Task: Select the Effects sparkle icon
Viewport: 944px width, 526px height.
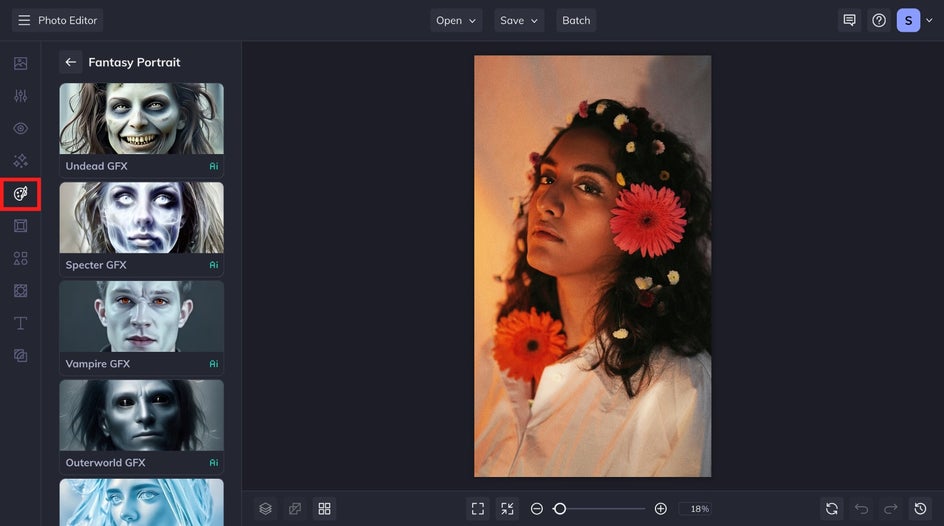Action: click(20, 161)
